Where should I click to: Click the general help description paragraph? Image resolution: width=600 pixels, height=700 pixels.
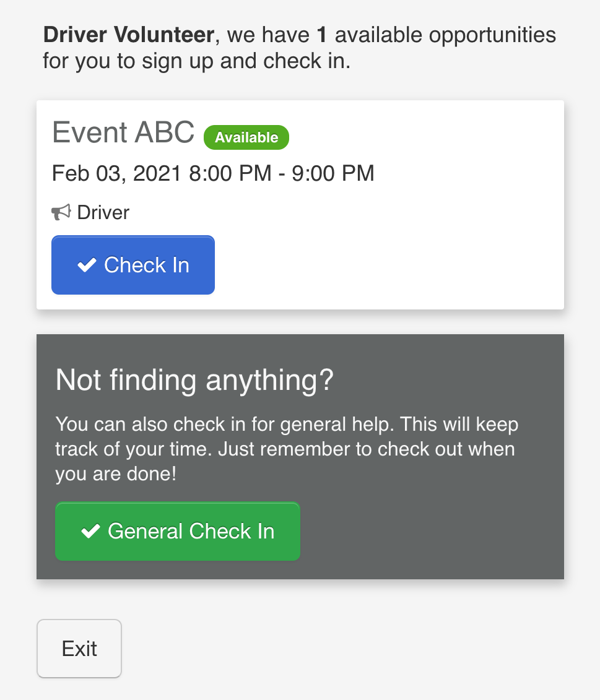[286, 449]
